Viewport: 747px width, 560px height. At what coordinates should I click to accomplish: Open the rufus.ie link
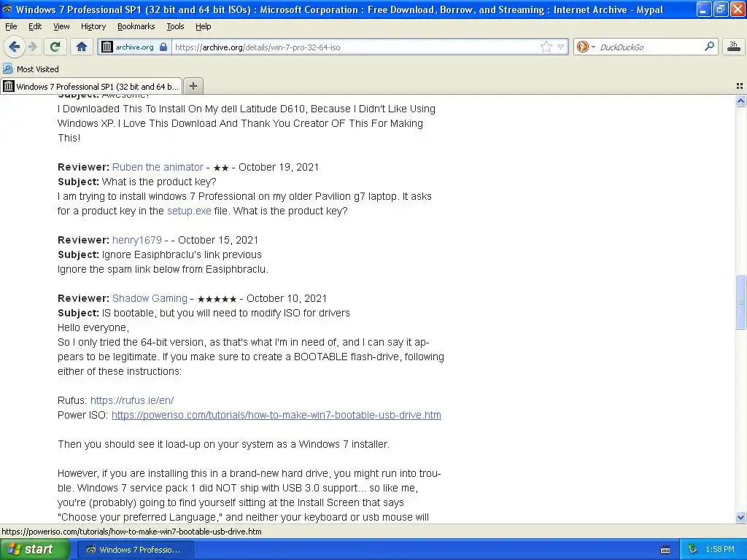click(132, 400)
